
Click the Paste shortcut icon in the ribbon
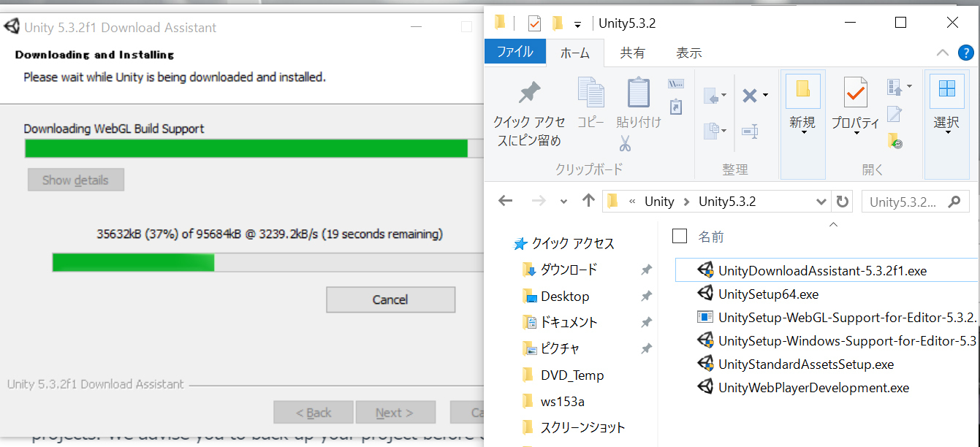(675, 107)
